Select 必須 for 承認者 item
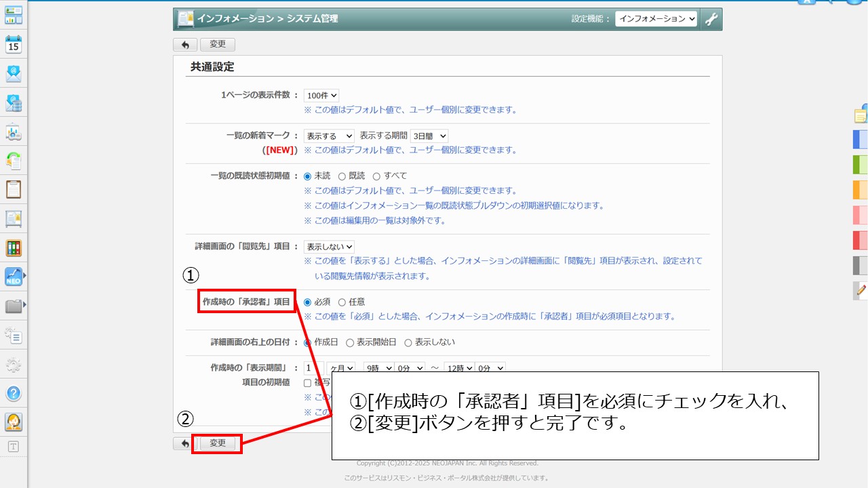This screenshot has width=868, height=488. (308, 302)
